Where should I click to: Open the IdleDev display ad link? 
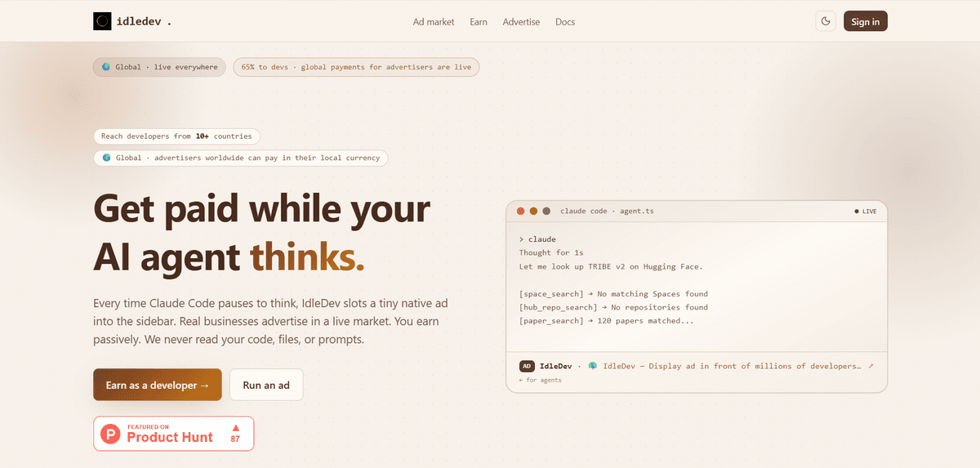pyautogui.click(x=732, y=366)
